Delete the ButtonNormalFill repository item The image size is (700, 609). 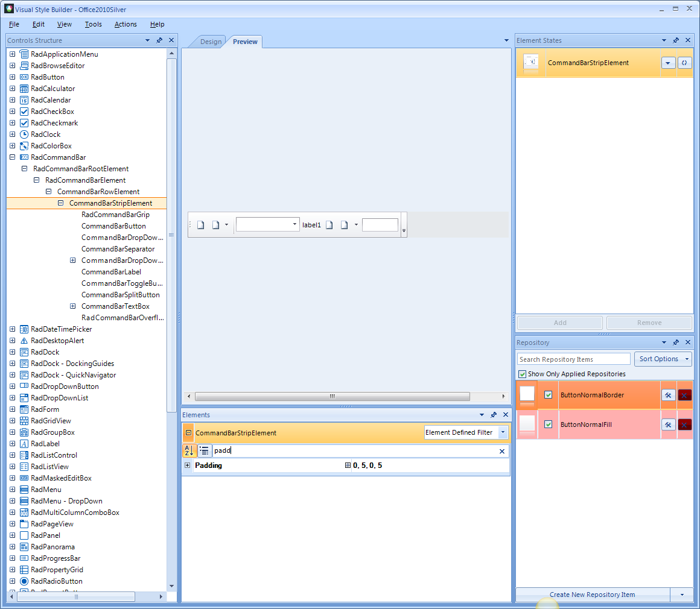click(684, 424)
